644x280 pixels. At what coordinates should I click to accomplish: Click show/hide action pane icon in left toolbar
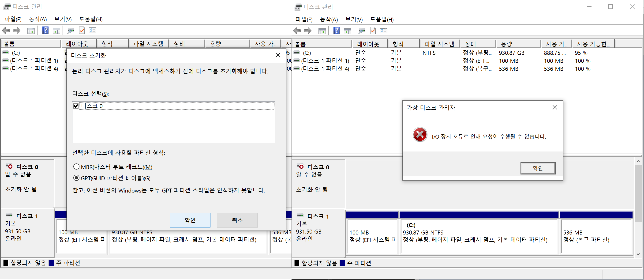coord(56,30)
